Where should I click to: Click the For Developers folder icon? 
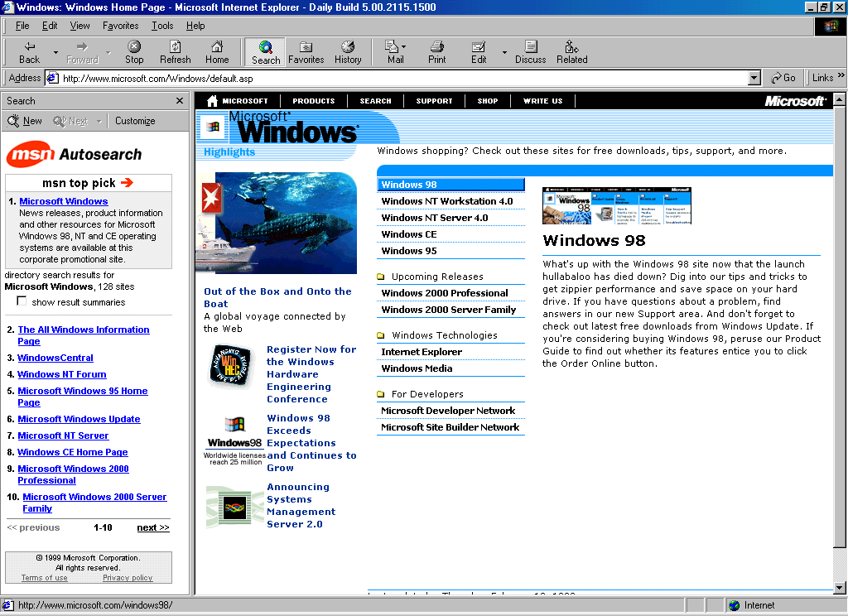381,394
